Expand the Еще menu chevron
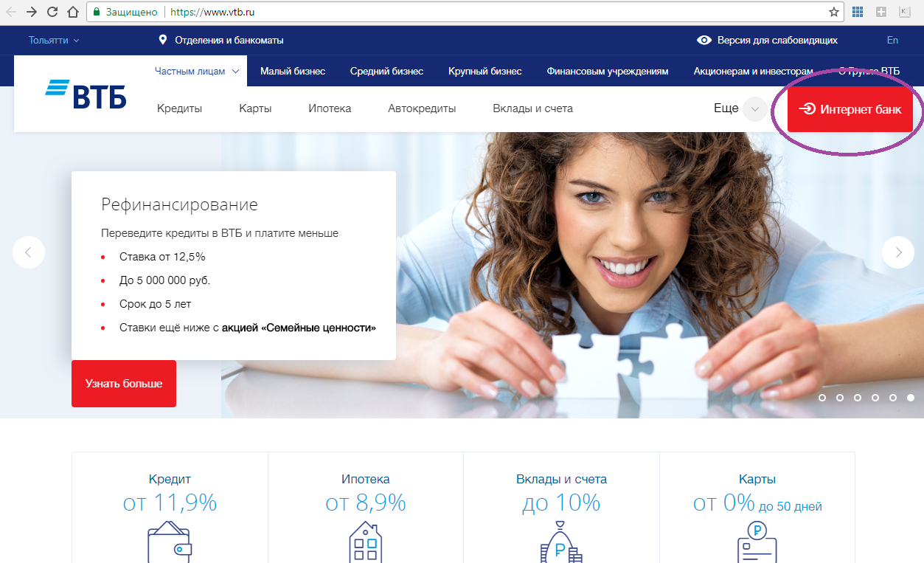 [x=754, y=109]
